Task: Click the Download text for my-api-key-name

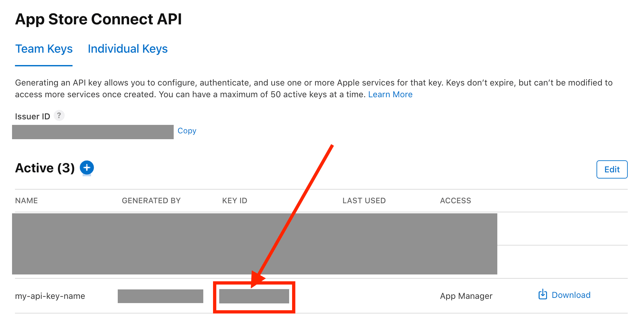Action: click(x=571, y=295)
